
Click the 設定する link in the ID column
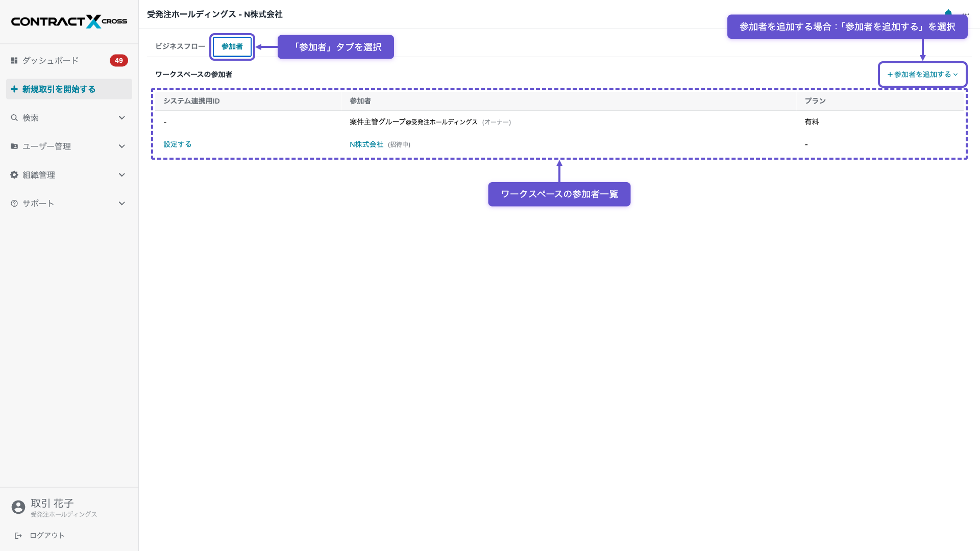click(178, 144)
